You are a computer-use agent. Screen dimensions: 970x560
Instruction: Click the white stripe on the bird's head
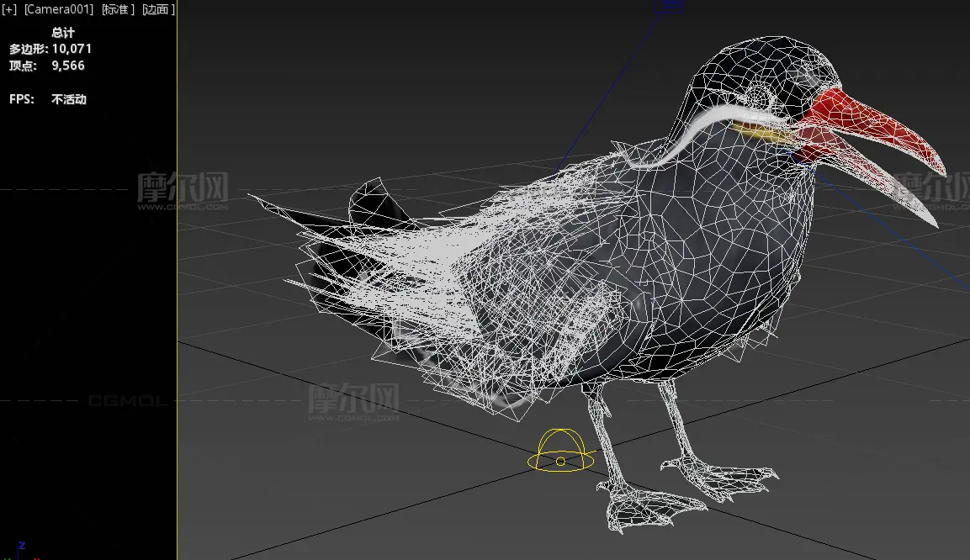(715, 118)
